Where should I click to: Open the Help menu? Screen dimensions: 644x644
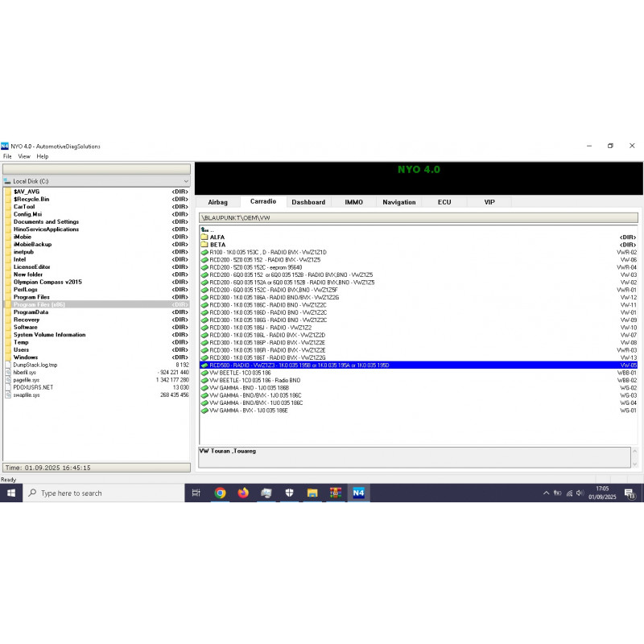(x=42, y=155)
